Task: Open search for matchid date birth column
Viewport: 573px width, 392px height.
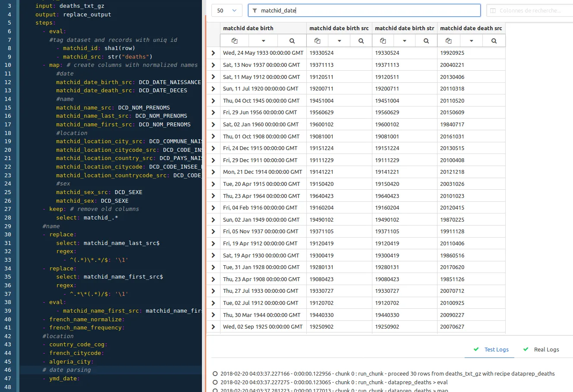Action: (x=292, y=40)
